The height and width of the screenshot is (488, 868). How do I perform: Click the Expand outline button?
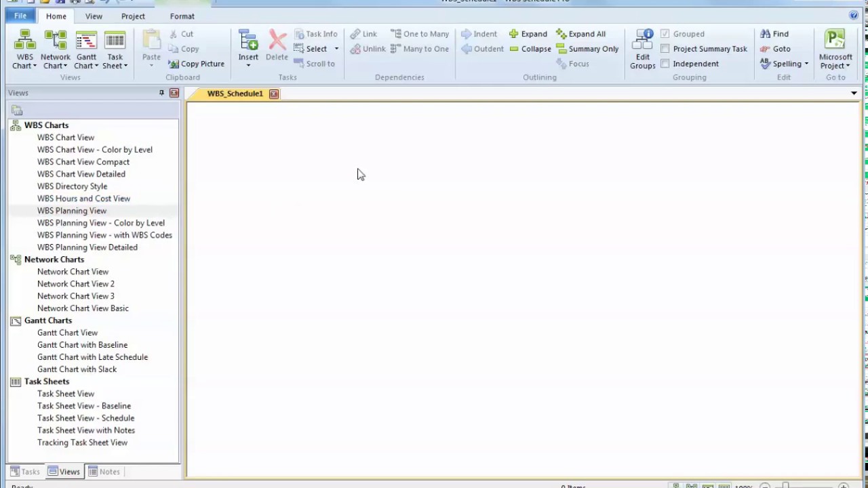[x=528, y=34]
